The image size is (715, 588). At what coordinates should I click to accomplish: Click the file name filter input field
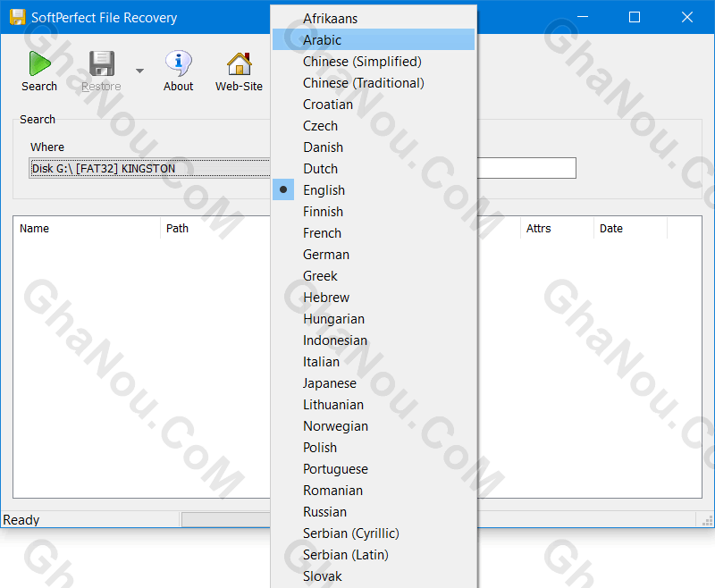click(x=526, y=168)
